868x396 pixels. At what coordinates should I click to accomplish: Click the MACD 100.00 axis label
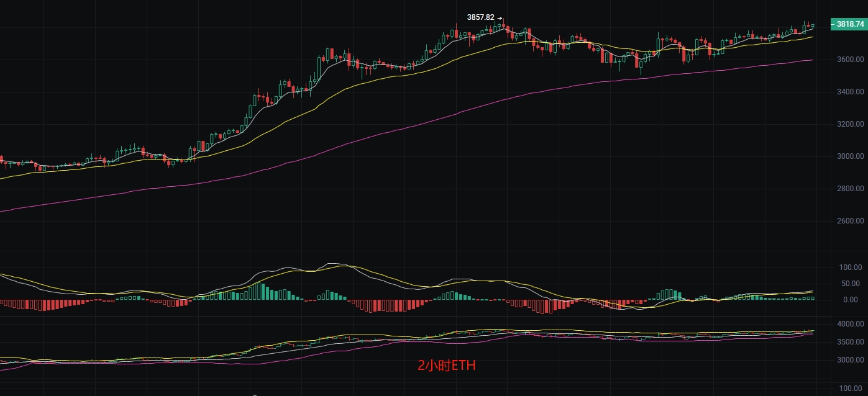pos(850,268)
